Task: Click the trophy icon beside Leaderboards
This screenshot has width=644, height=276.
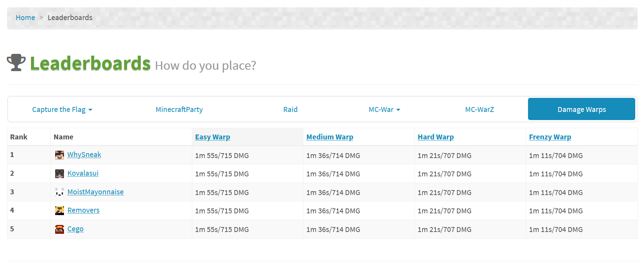Action: pyautogui.click(x=16, y=63)
